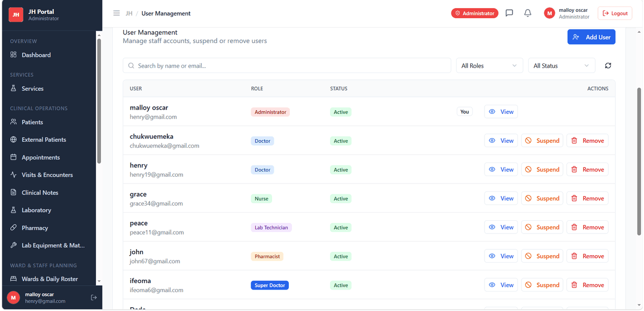Suspend peace's account
The height and width of the screenshot is (311, 644).
[x=542, y=227]
